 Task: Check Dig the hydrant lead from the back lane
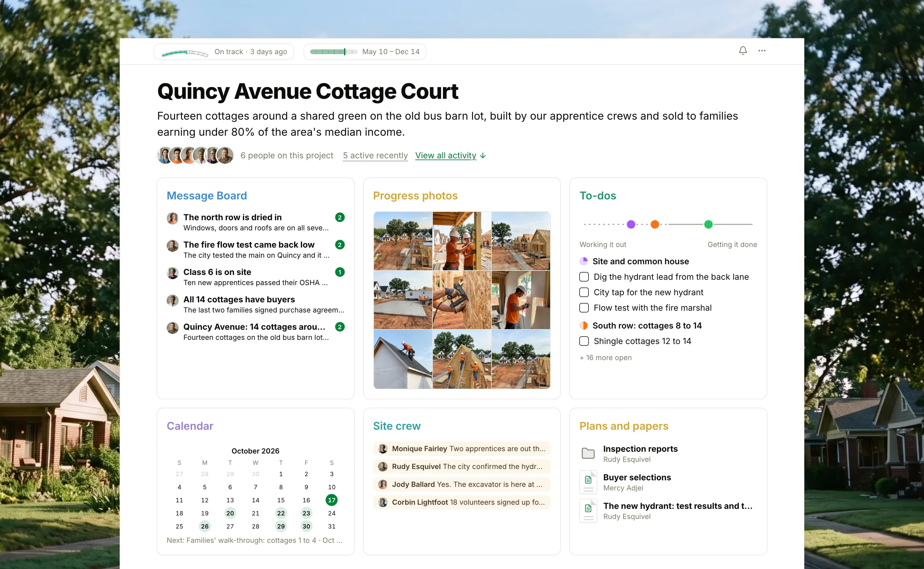(584, 277)
